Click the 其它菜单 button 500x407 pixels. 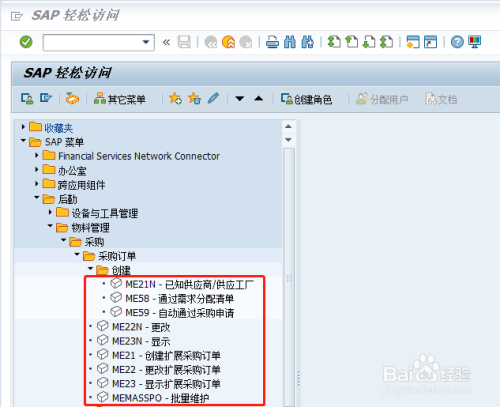tap(119, 99)
